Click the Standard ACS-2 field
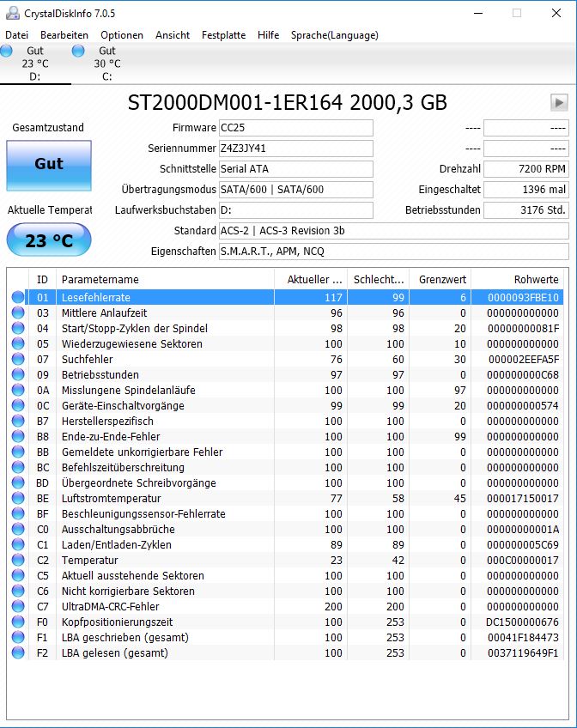Viewport: 577px width, 728px height. point(393,231)
